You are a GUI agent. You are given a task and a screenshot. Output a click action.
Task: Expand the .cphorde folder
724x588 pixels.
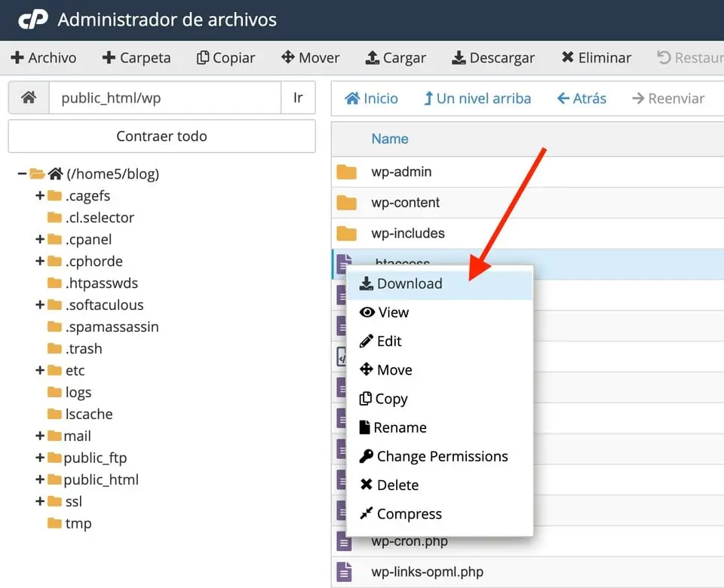point(40,262)
